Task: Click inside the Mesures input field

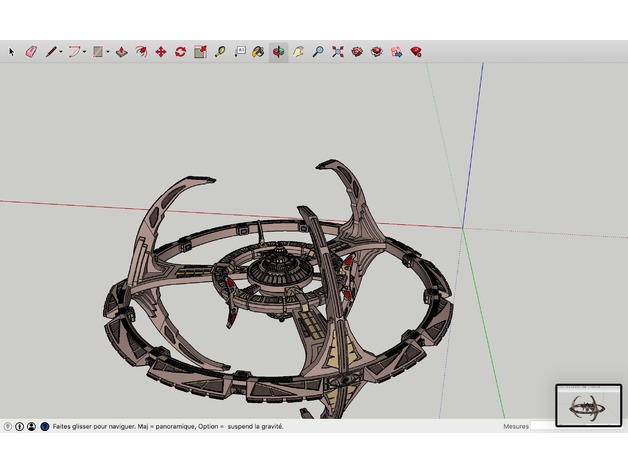Action: (x=543, y=426)
